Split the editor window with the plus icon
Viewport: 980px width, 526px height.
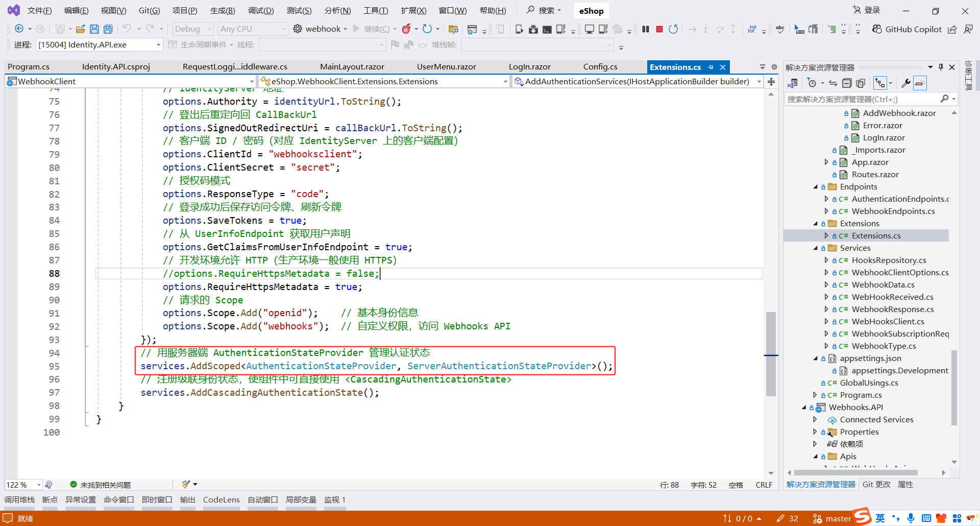(x=771, y=82)
